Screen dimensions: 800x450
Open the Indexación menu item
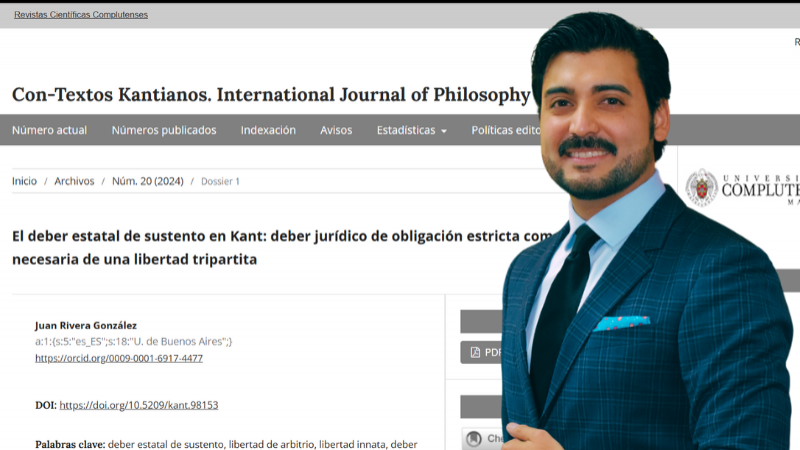point(268,130)
